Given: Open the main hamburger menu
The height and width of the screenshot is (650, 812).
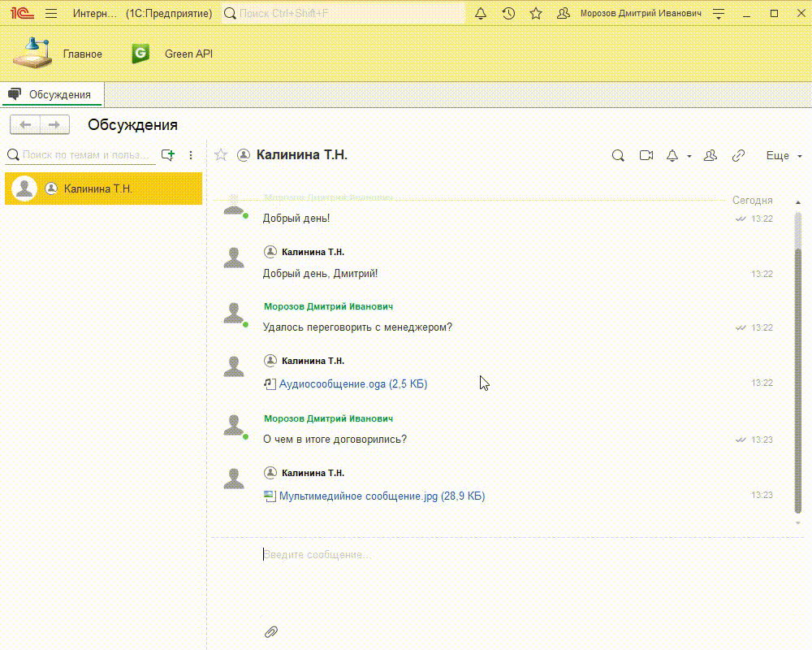Looking at the screenshot, I should (x=51, y=14).
